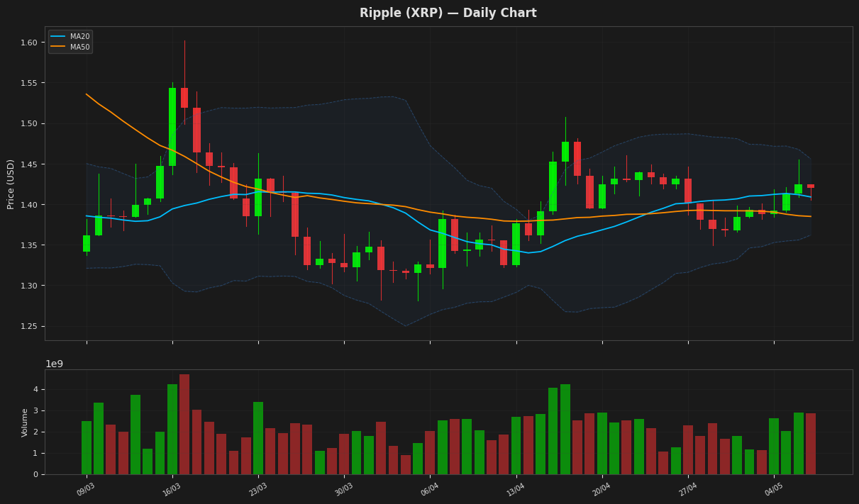Click the volume axis tick label 1

coord(35,454)
